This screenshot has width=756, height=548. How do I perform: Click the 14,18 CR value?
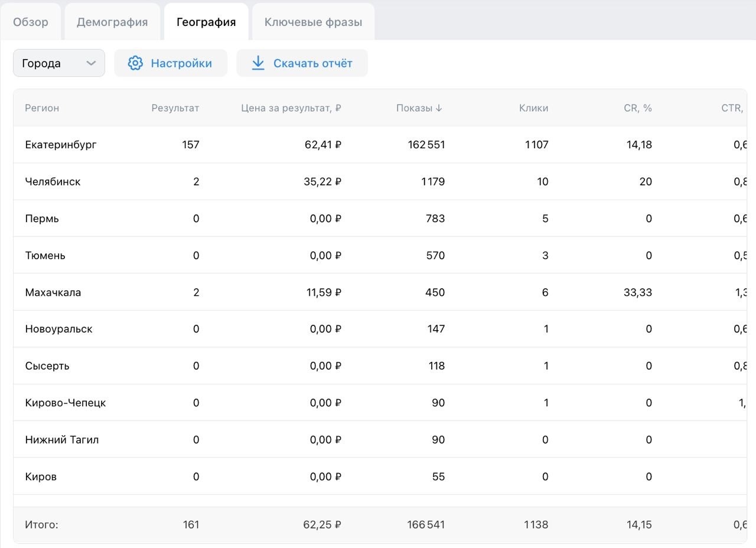(x=639, y=145)
